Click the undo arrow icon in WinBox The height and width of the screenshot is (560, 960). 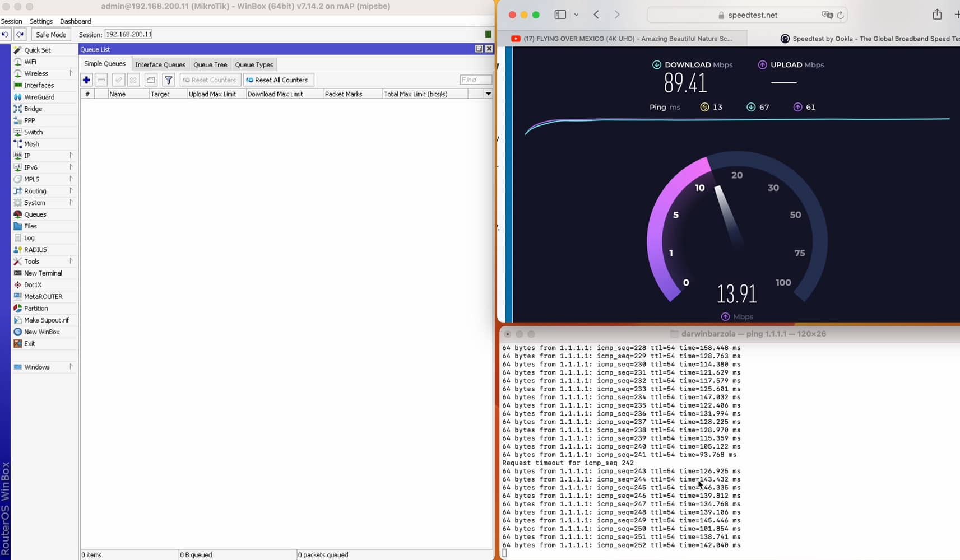6,35
